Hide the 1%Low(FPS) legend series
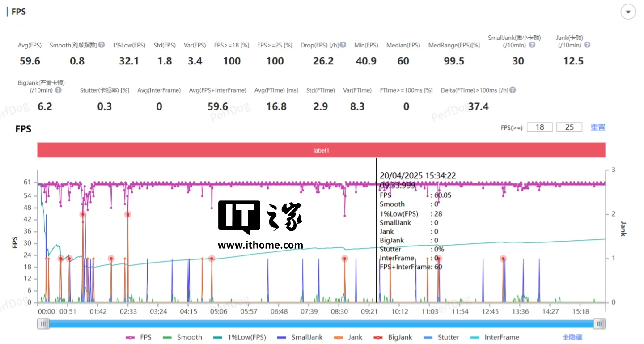 tap(240, 337)
